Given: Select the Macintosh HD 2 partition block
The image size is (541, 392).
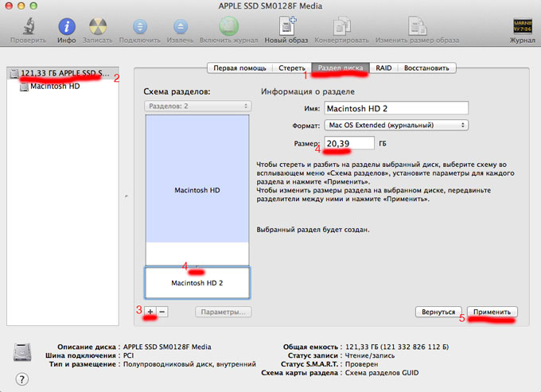Looking at the screenshot, I should coord(197,283).
